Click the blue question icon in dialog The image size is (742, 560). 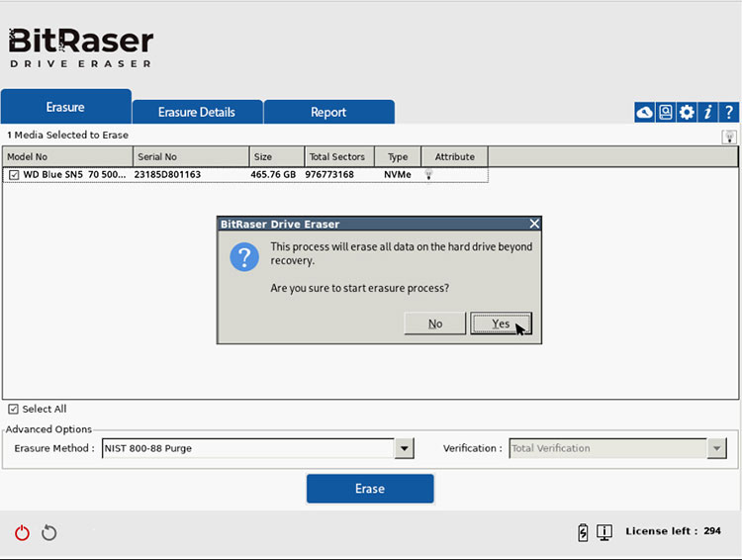click(x=244, y=257)
